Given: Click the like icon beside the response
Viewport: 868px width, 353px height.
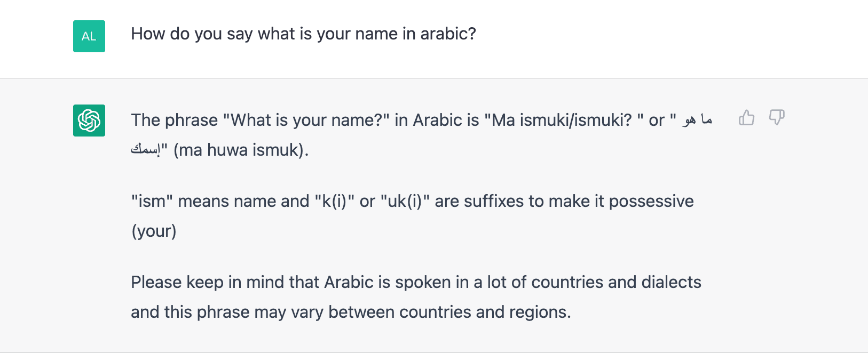Looking at the screenshot, I should tap(746, 118).
